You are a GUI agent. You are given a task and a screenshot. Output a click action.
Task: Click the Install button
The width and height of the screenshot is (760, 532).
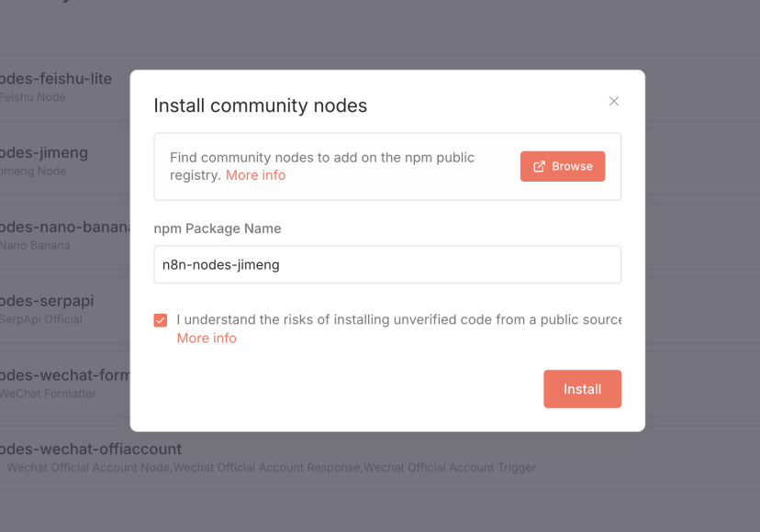pos(582,389)
